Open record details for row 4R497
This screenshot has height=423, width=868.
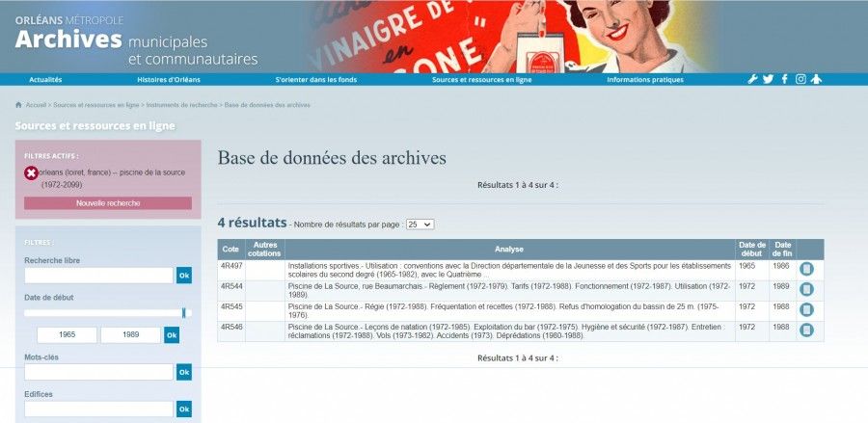[x=806, y=269]
